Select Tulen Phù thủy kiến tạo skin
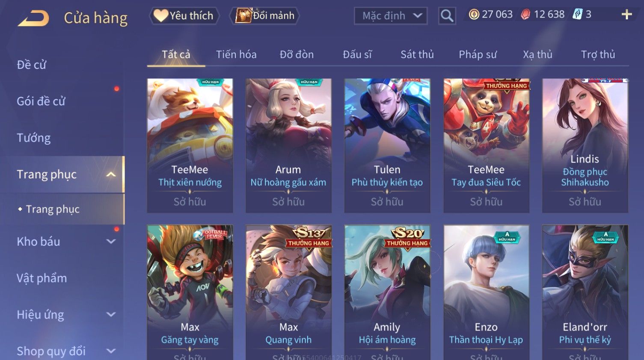 (x=387, y=146)
